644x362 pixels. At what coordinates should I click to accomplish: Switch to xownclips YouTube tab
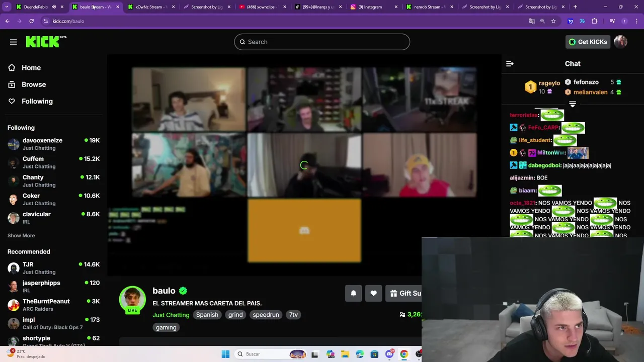pyautogui.click(x=263, y=7)
